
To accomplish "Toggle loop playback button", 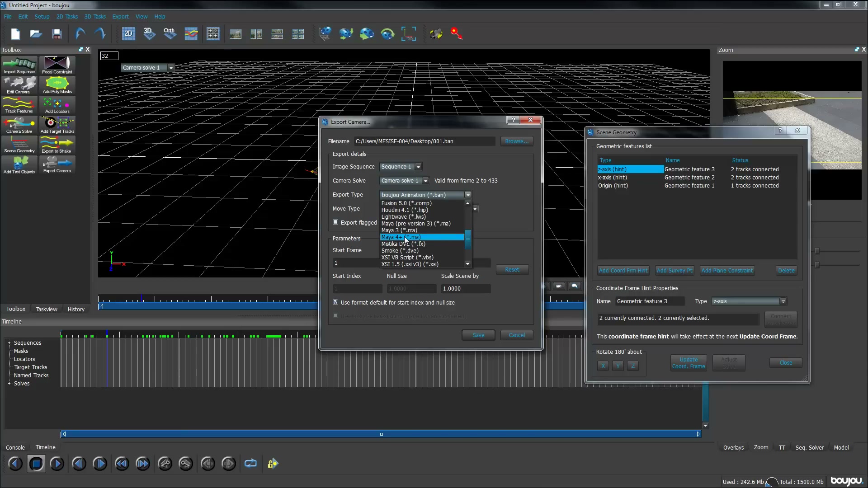I will coord(250,463).
